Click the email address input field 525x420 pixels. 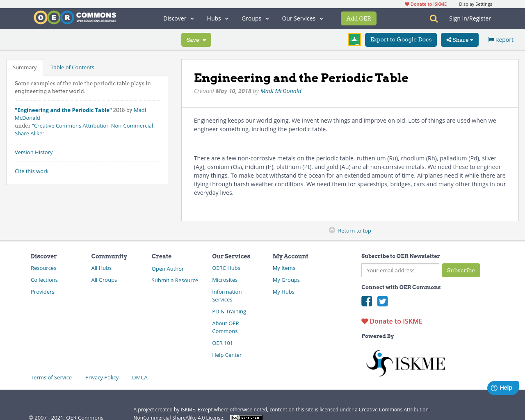[400, 270]
